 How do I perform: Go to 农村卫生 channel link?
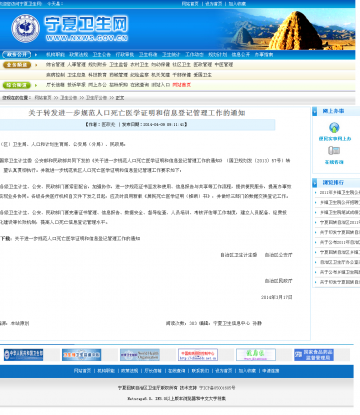(x=139, y=65)
